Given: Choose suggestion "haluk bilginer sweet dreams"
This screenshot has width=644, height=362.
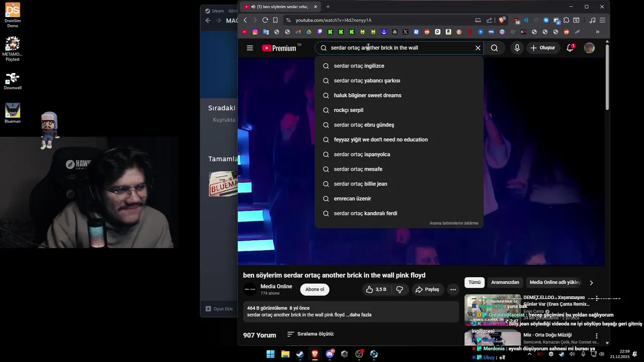Looking at the screenshot, I should (399, 96).
